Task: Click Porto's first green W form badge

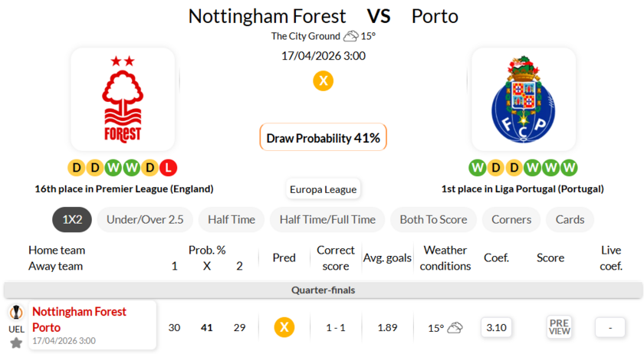Action: [x=477, y=167]
